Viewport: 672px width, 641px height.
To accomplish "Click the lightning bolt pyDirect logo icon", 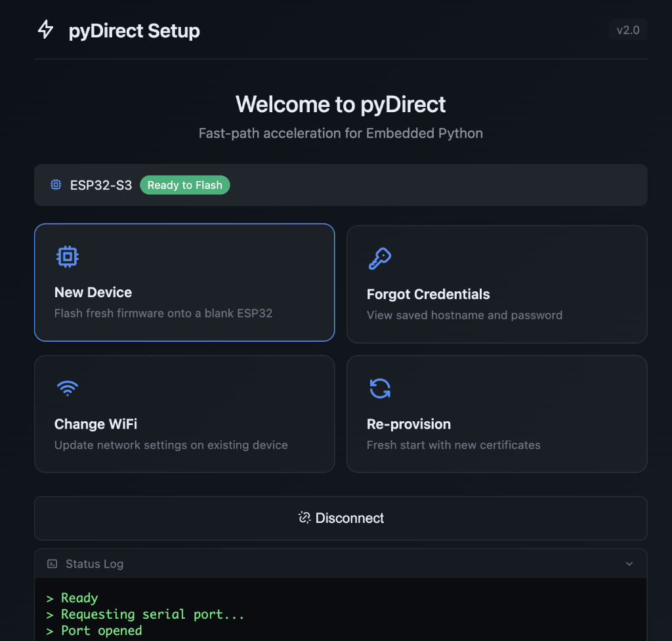I will pos(45,30).
